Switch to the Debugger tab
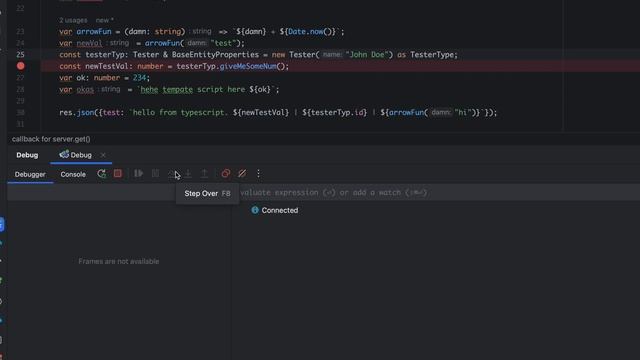The height and width of the screenshot is (360, 640). pyautogui.click(x=30, y=174)
